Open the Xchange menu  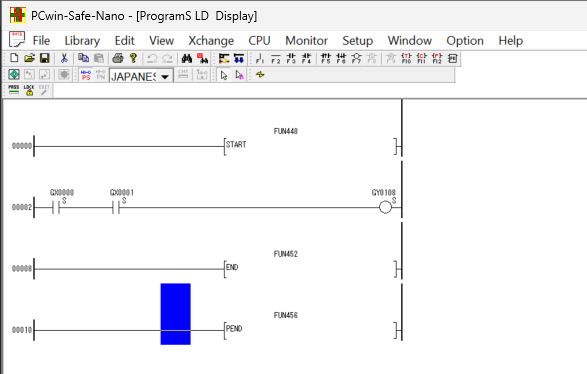211,40
